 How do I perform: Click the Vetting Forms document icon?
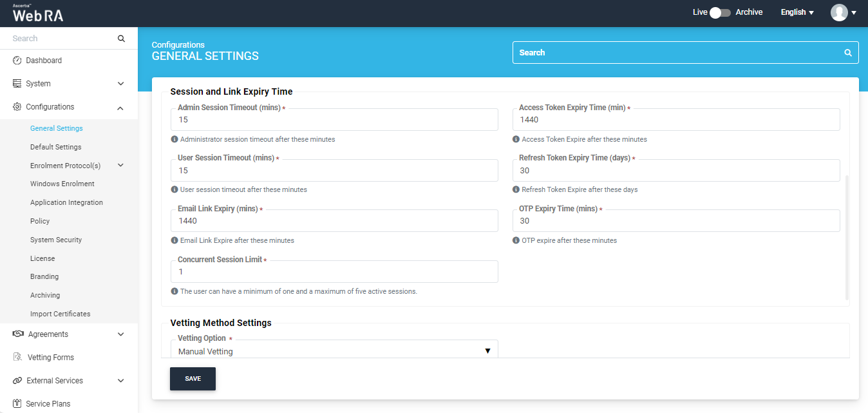click(x=18, y=358)
